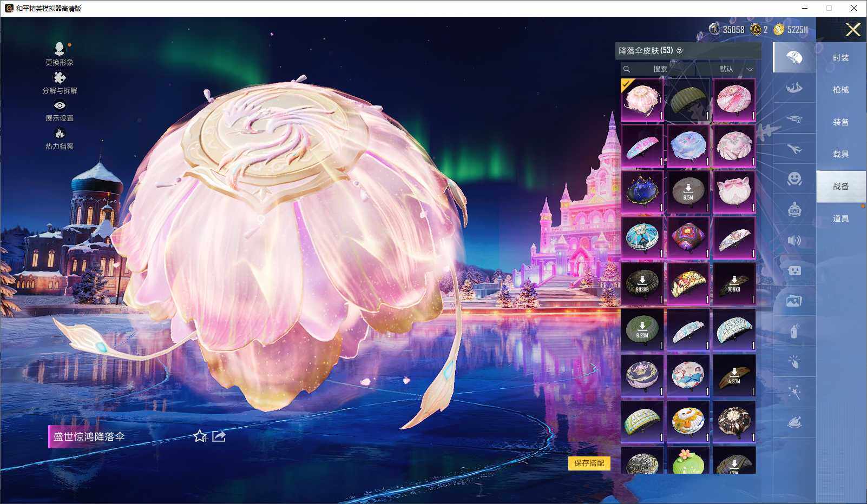Select the clapping hand category icon
867x504 pixels.
(794, 362)
